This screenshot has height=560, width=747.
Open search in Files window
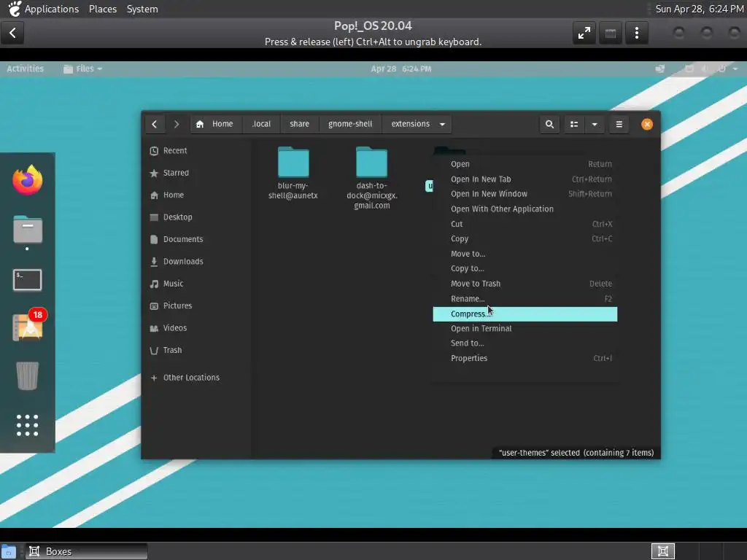click(x=549, y=124)
